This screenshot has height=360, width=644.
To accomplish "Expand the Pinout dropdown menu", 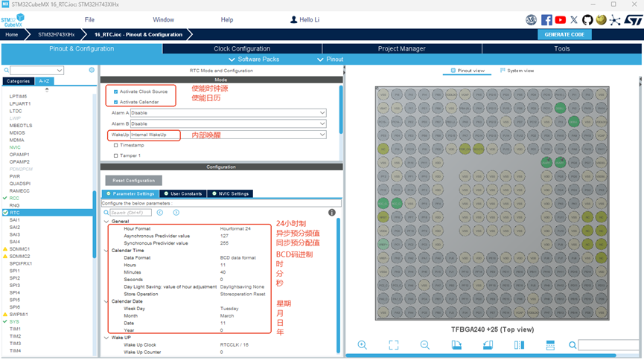I will coord(331,59).
